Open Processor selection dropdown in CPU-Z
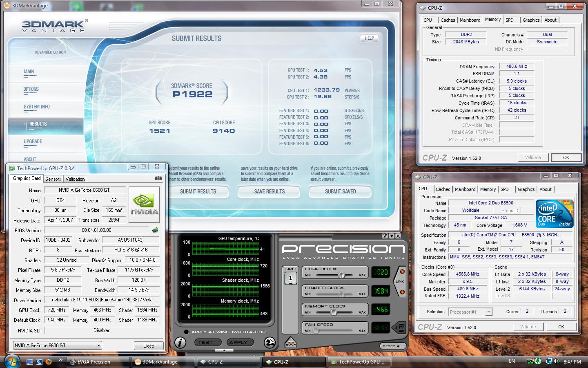Viewport: 588px width, 368px height. 470,312
